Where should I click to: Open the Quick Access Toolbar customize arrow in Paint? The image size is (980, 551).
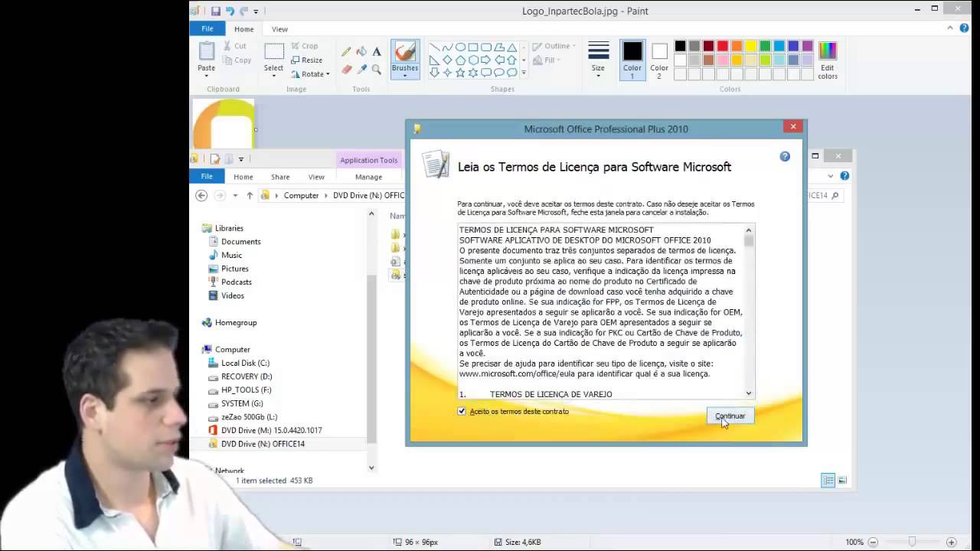pyautogui.click(x=256, y=11)
